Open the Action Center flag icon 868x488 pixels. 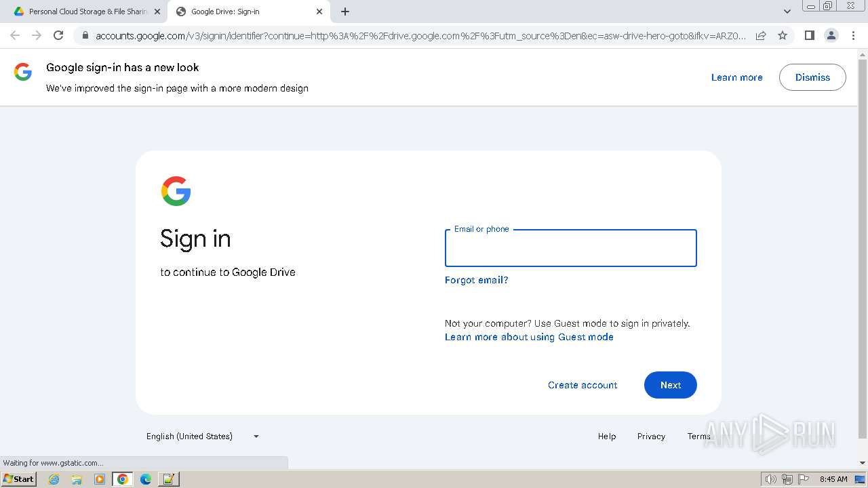click(x=804, y=479)
